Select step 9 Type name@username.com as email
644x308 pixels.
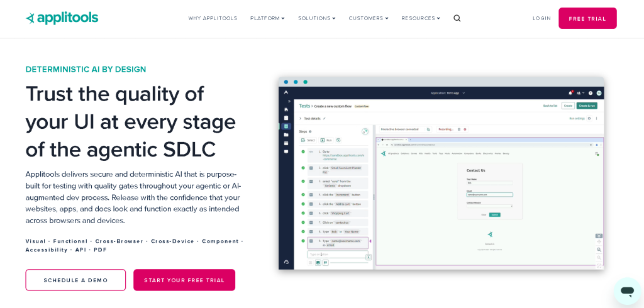pos(338,243)
